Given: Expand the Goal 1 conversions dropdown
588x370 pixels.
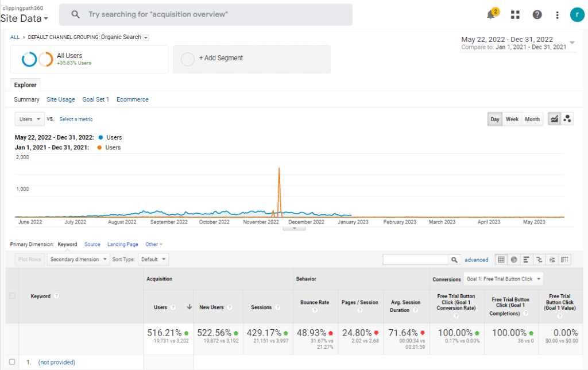Looking at the screenshot, I should click(503, 279).
